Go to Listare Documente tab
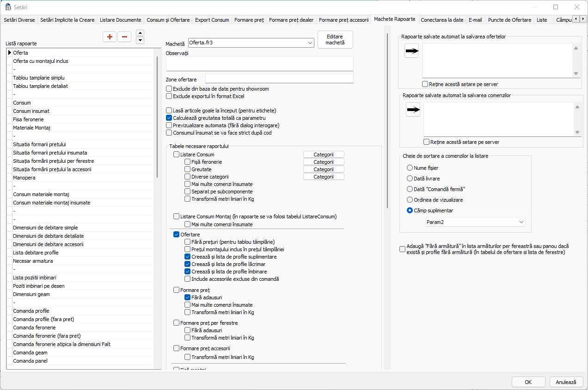588x390 pixels. click(121, 20)
